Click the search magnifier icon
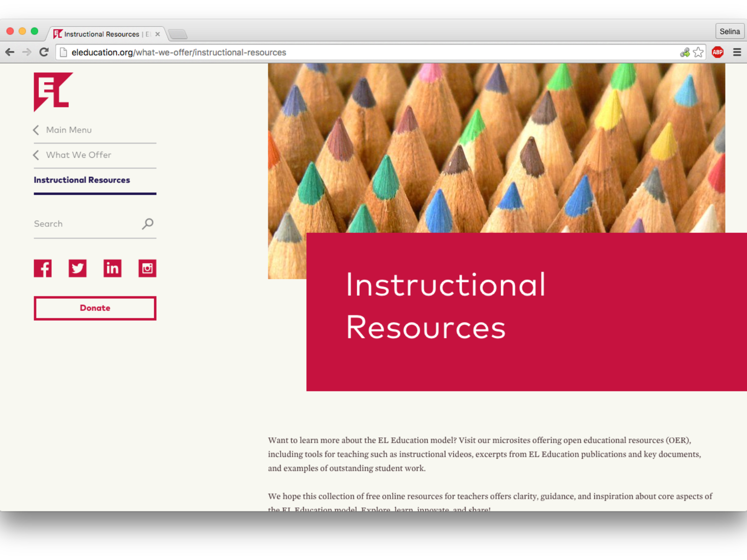747x560 pixels. tap(148, 224)
